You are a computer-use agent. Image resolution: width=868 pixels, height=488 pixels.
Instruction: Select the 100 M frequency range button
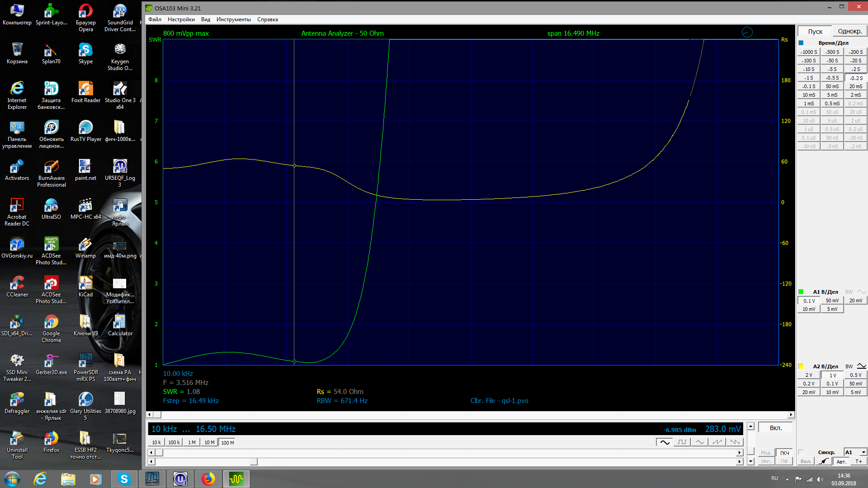(x=227, y=442)
